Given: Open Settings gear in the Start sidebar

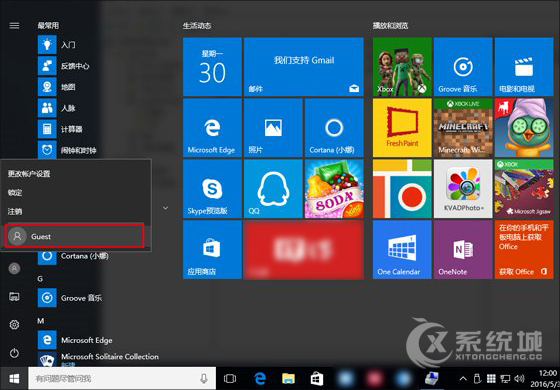Looking at the screenshot, I should click(14, 325).
